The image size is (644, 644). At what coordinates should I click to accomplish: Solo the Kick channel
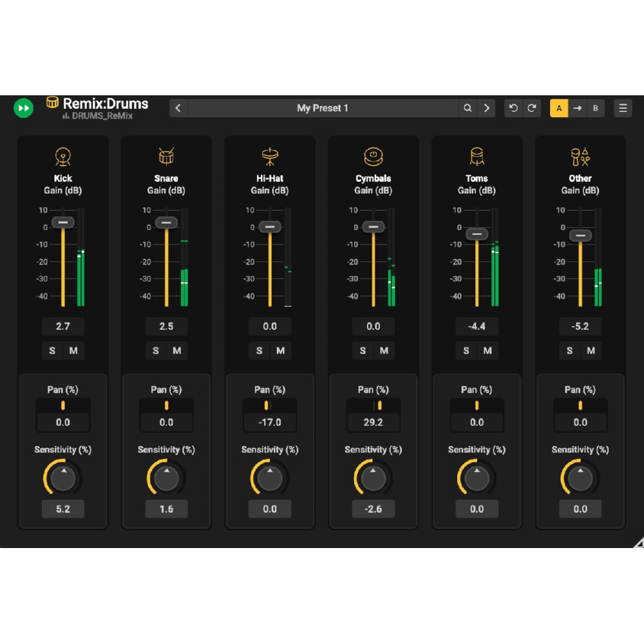click(52, 351)
